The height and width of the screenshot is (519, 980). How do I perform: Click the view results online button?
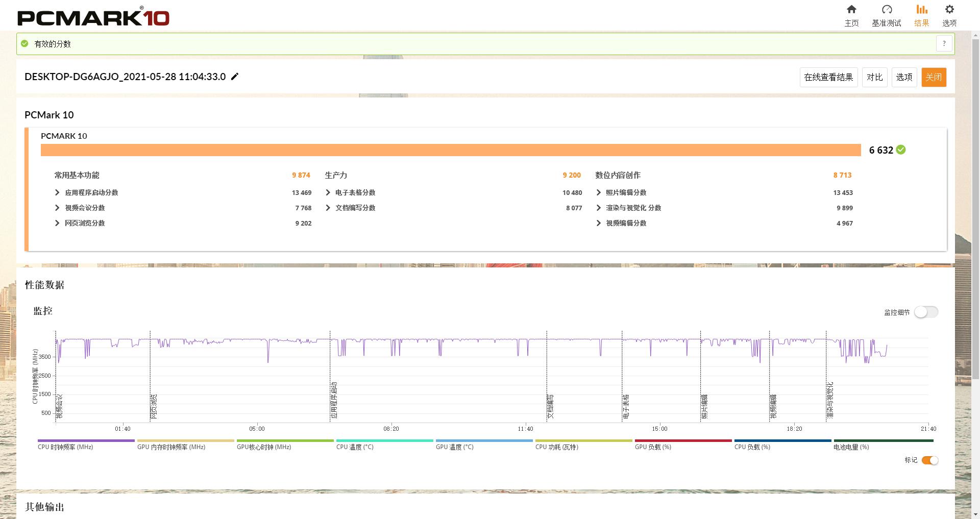[828, 77]
